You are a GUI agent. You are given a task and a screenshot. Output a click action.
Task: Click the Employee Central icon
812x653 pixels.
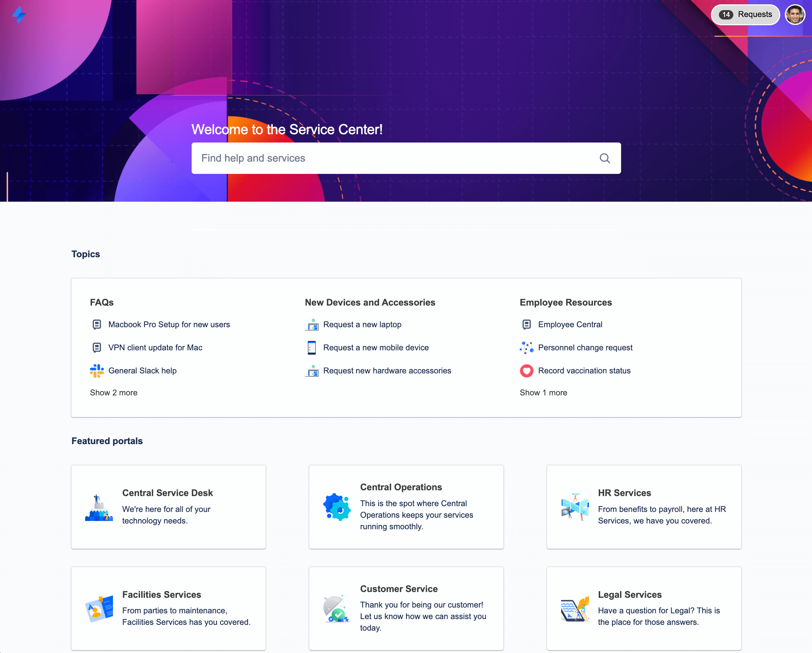(527, 325)
